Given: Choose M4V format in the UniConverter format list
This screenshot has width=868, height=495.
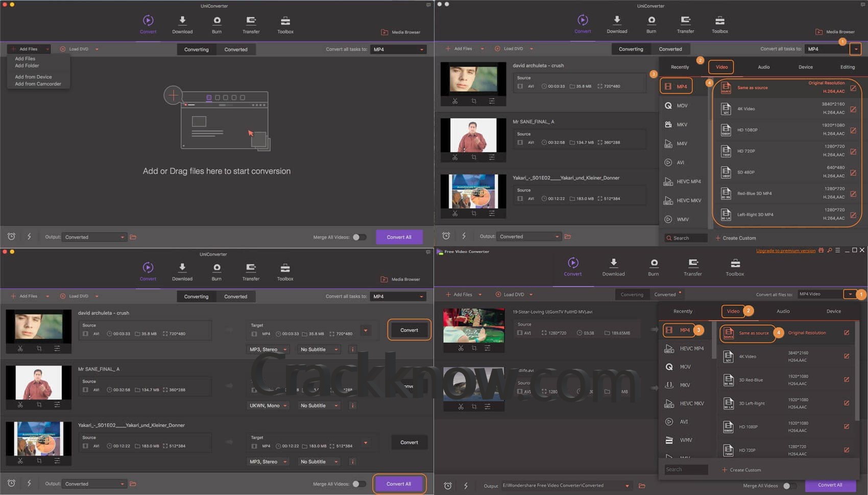Looking at the screenshot, I should 682,144.
